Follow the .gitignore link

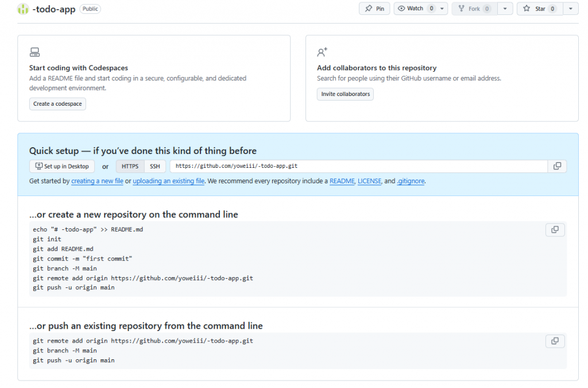coord(411,181)
